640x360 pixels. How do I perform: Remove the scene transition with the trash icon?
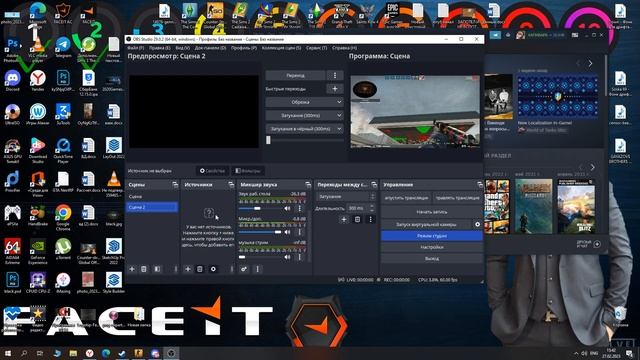357,220
